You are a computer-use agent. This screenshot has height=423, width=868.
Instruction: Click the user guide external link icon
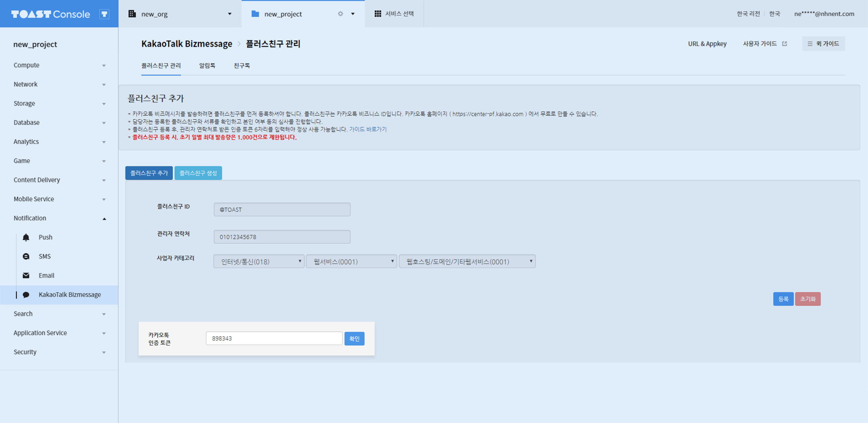click(784, 44)
